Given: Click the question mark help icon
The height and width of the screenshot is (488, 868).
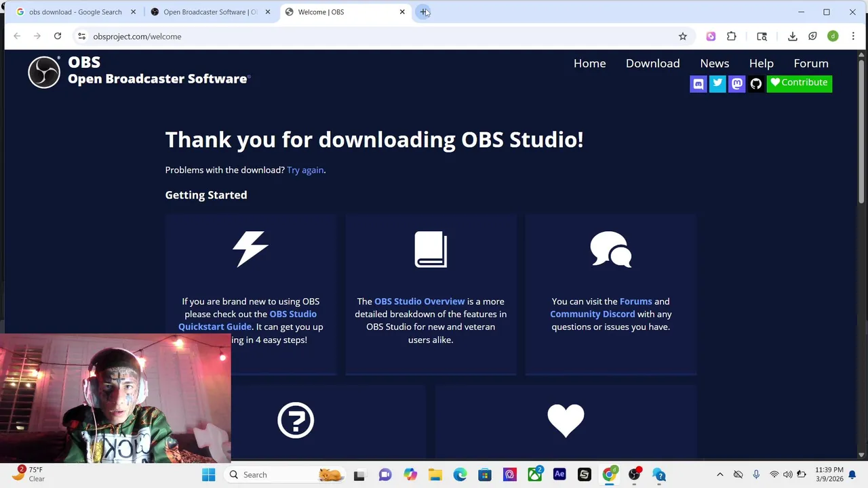Looking at the screenshot, I should pos(296,420).
